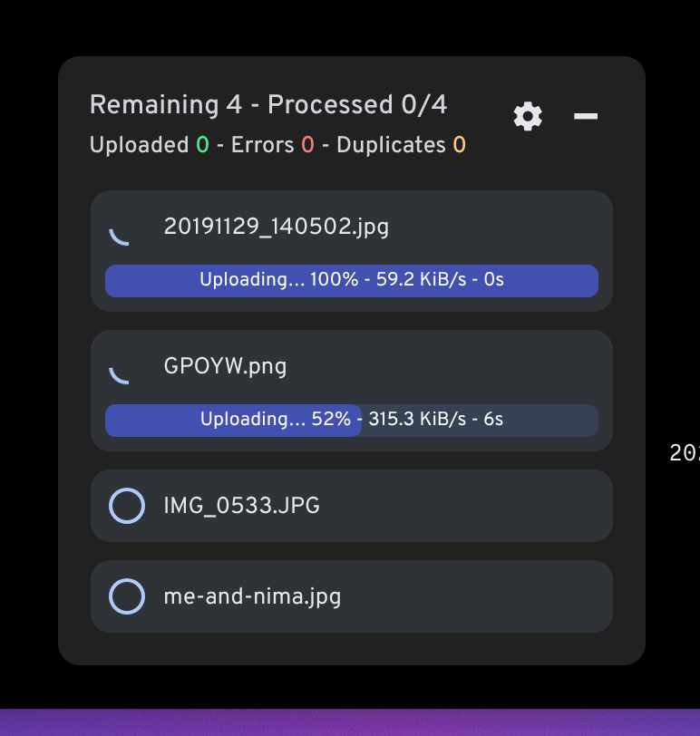Open the upload settings gear icon
This screenshot has width=700, height=736.
coord(528,116)
